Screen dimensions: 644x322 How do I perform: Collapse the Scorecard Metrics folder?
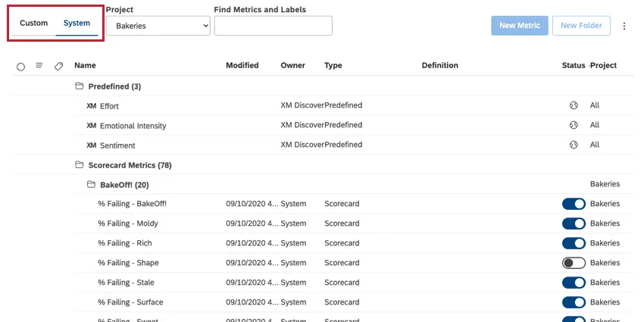click(80, 165)
